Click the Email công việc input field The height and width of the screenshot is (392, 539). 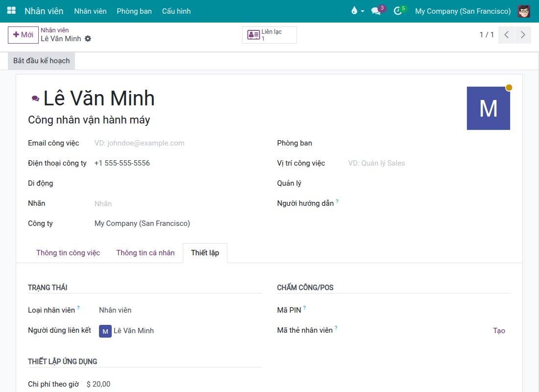178,143
